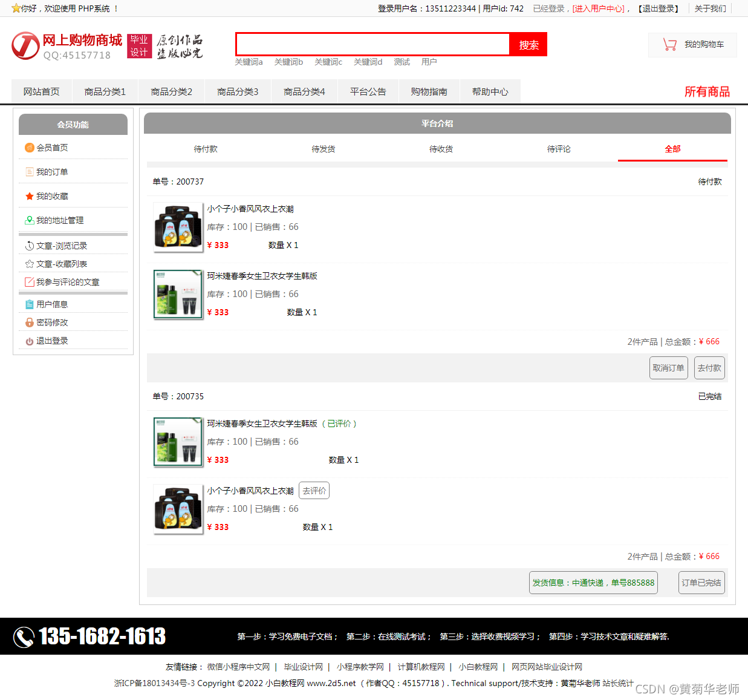Click inside the search input field
The height and width of the screenshot is (700, 748).
[372, 44]
